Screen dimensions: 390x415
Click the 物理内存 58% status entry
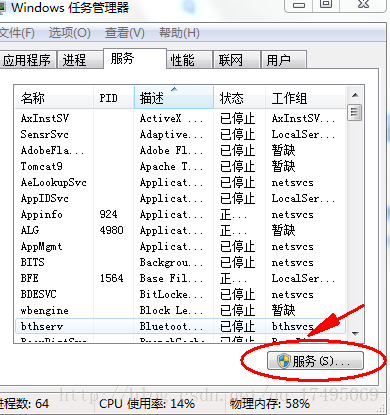click(270, 404)
